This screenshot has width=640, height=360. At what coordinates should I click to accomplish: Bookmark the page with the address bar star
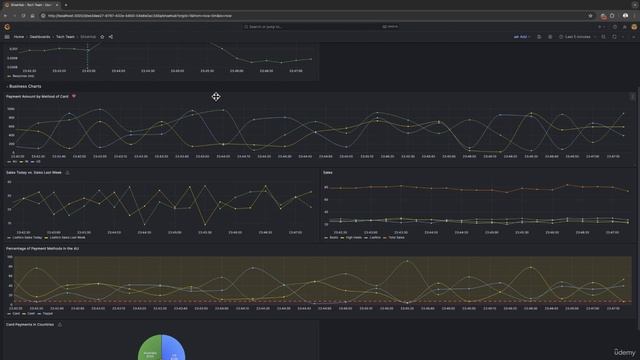pos(590,16)
